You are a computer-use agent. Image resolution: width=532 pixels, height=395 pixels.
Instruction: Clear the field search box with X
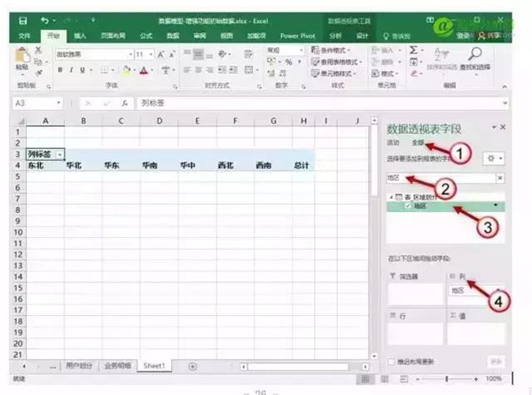pyautogui.click(x=500, y=178)
